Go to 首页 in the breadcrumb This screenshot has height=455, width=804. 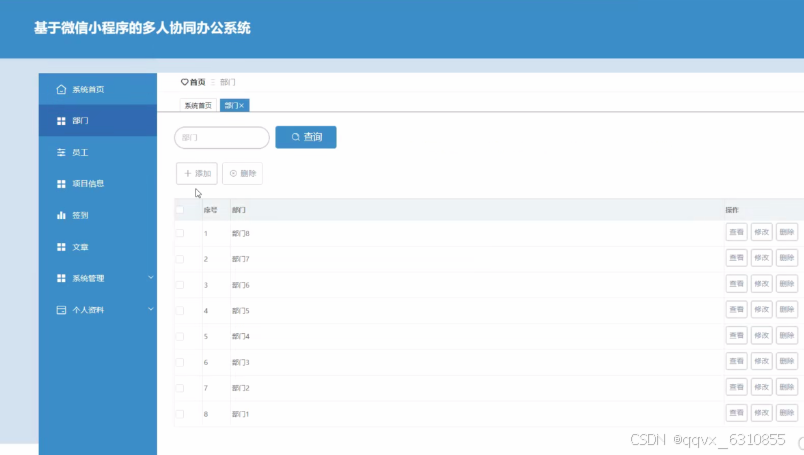point(197,82)
